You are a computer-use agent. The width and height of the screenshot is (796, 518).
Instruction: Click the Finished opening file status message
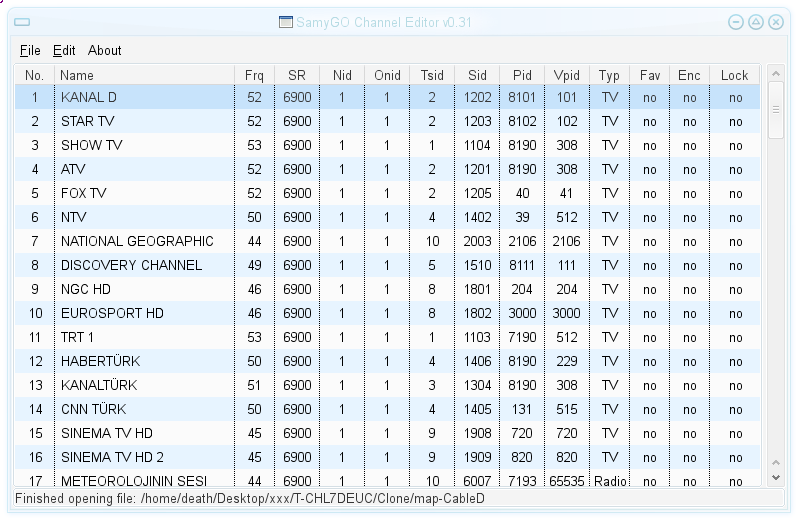tap(250, 498)
